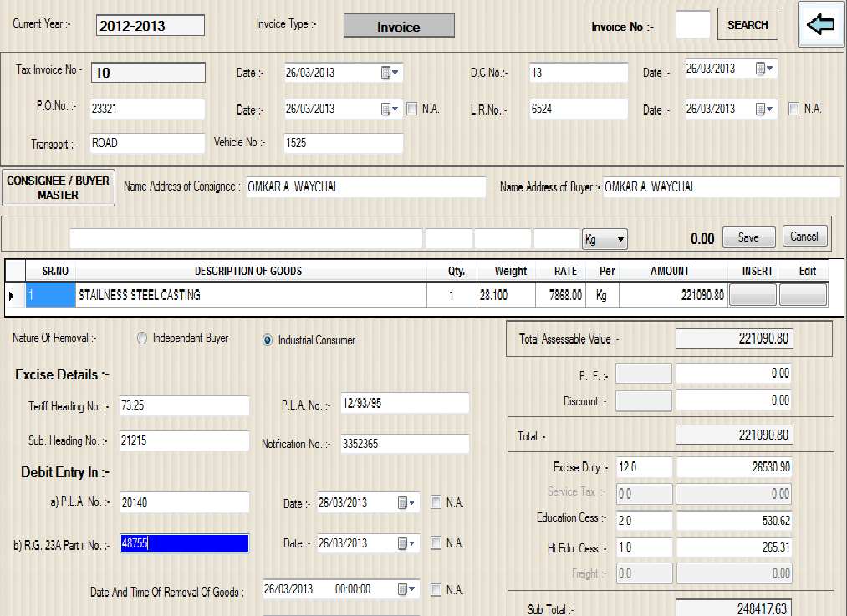Click the L.R. No. field 6524
This screenshot has height=616, width=847.
click(579, 109)
